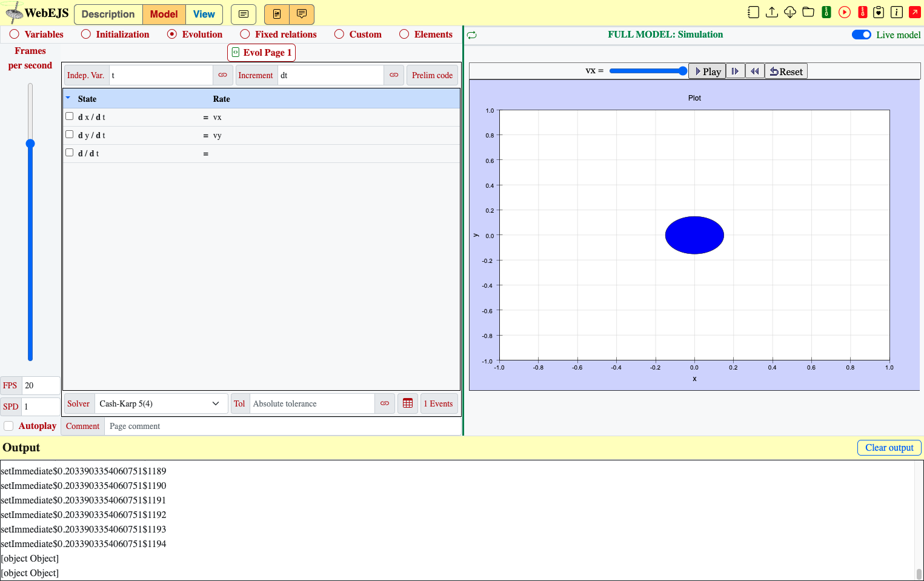The image size is (924, 581).
Task: Click the Reset simulation button
Action: [786, 71]
